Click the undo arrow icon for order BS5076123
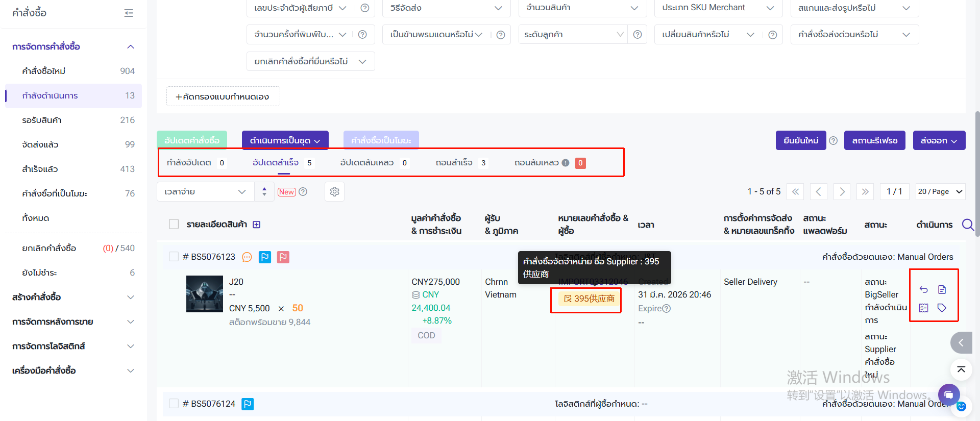Image resolution: width=980 pixels, height=421 pixels. 923,290
